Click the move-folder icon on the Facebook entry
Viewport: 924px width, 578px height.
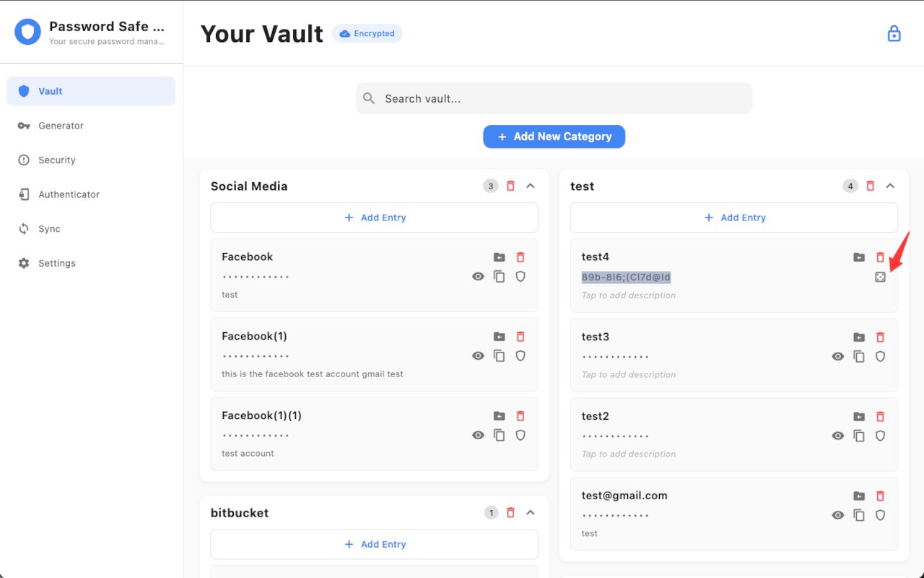500,257
